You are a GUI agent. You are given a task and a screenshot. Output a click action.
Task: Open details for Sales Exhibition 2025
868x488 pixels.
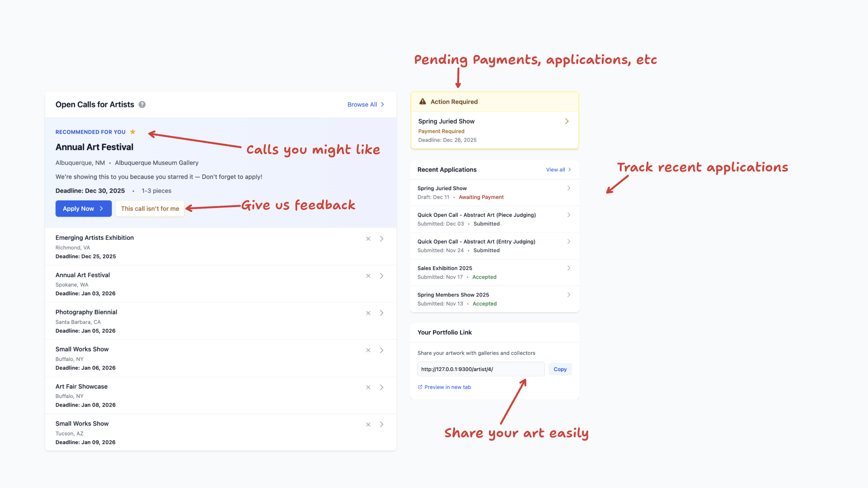(x=569, y=268)
